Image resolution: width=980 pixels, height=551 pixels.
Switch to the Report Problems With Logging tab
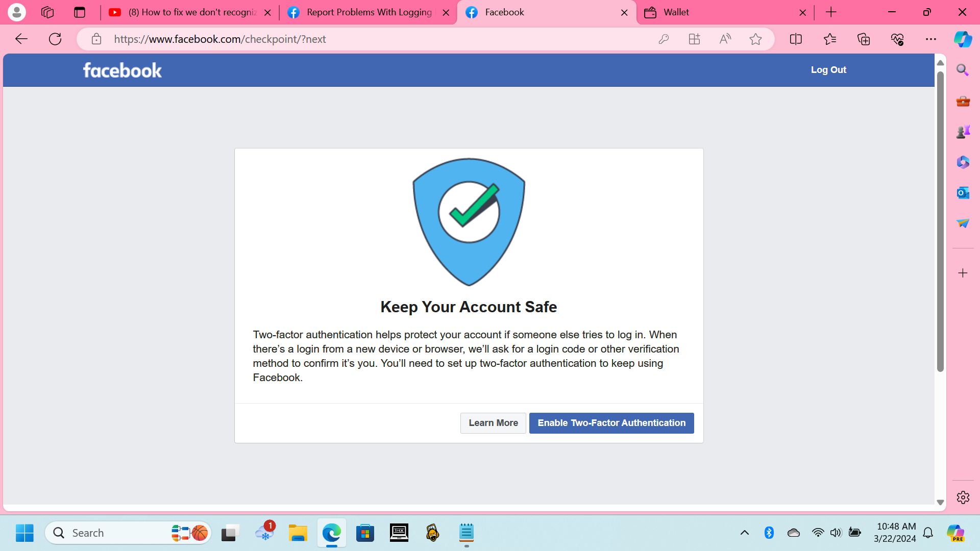tap(369, 12)
